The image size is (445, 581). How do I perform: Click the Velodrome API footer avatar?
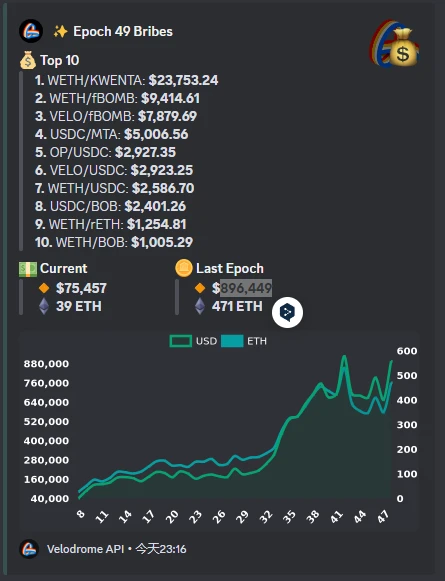(x=29, y=549)
